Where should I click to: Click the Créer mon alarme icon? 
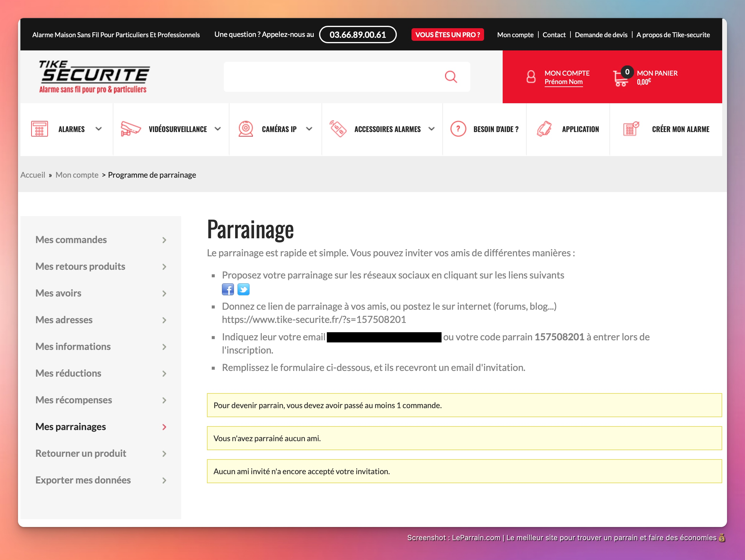631,129
